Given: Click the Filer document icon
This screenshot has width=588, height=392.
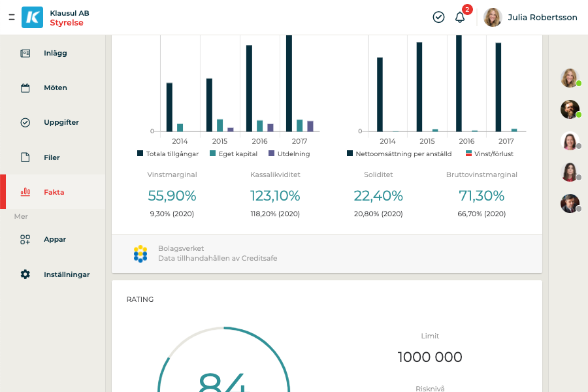Looking at the screenshot, I should (x=25, y=157).
